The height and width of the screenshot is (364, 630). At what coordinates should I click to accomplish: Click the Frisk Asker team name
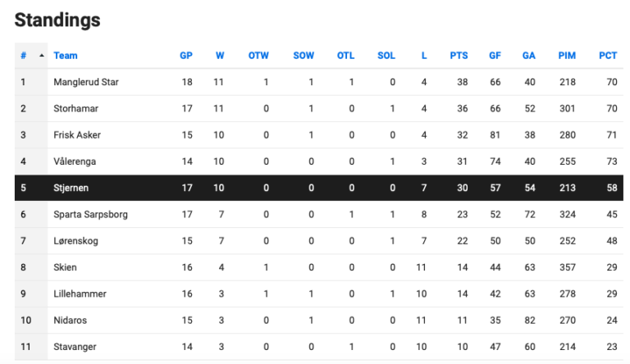[77, 134]
